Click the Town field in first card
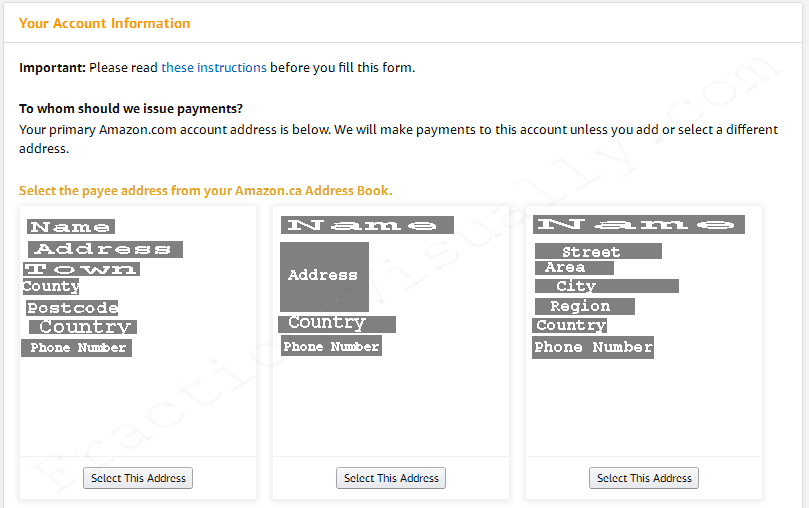Image resolution: width=809 pixels, height=508 pixels. click(x=82, y=269)
